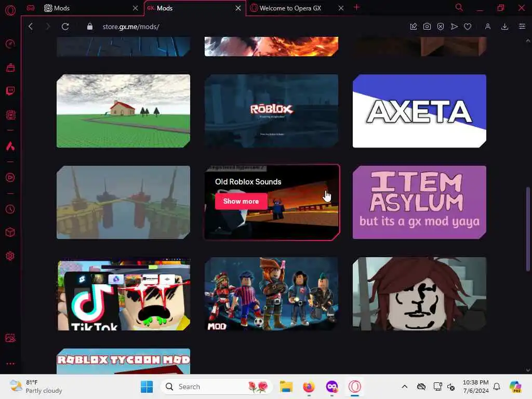This screenshot has width=532, height=399.
Task: Open Player icon in sidebar
Action: tap(10, 178)
